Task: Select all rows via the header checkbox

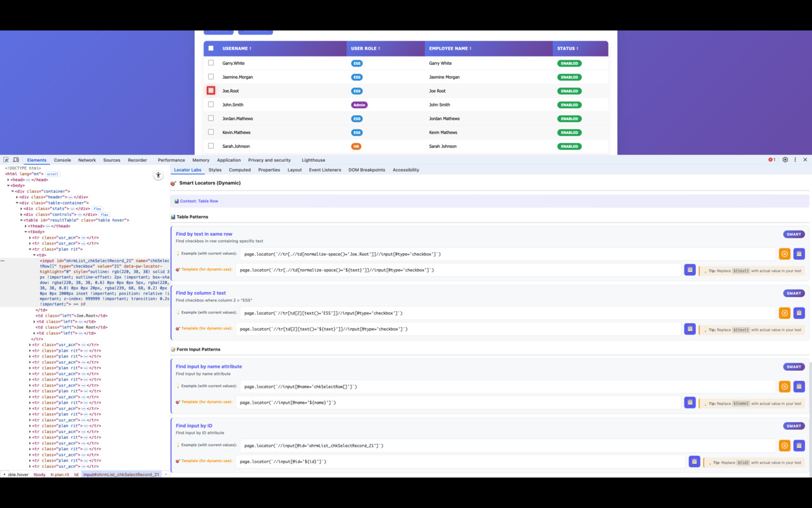Action: (x=211, y=48)
